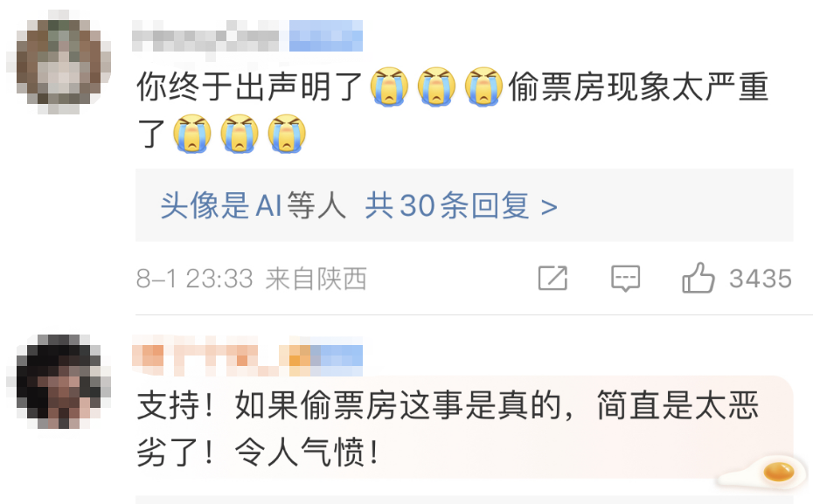Screen dimensions: 813x504
Task: Open the first commenter's pixelated avatar
Action: click(59, 62)
